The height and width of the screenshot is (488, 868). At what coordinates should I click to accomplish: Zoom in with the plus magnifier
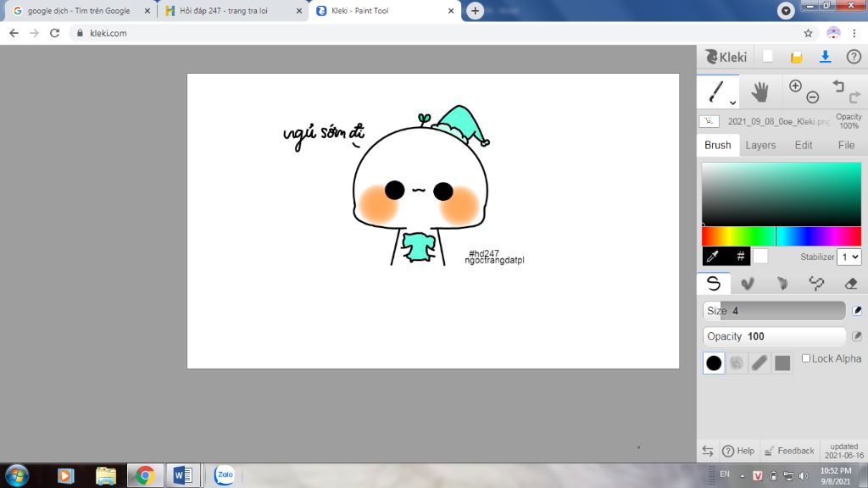[x=795, y=86]
